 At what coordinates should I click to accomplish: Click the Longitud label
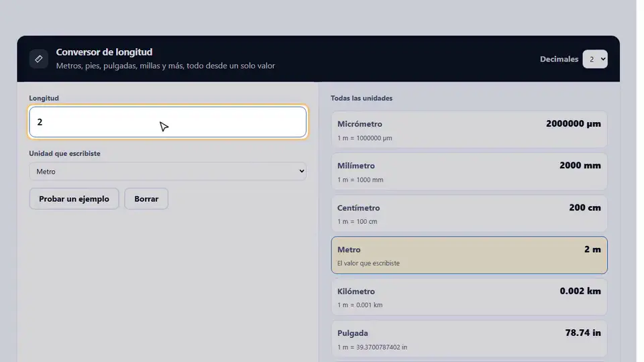point(44,98)
